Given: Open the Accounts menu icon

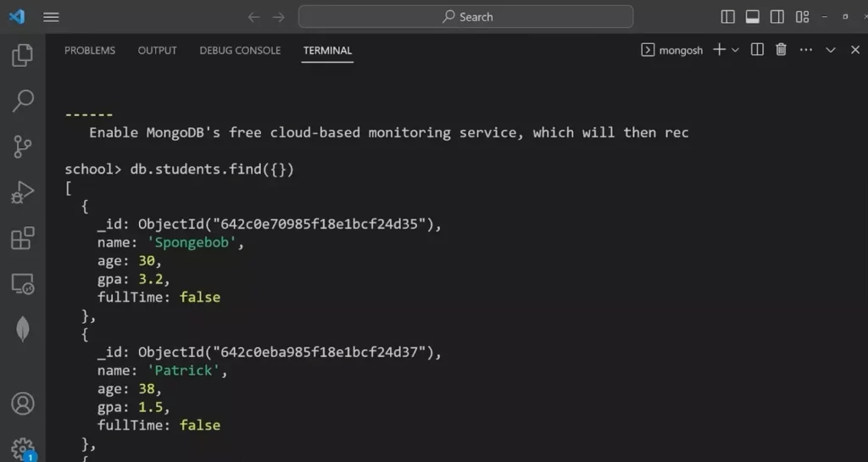Looking at the screenshot, I should pos(22,404).
